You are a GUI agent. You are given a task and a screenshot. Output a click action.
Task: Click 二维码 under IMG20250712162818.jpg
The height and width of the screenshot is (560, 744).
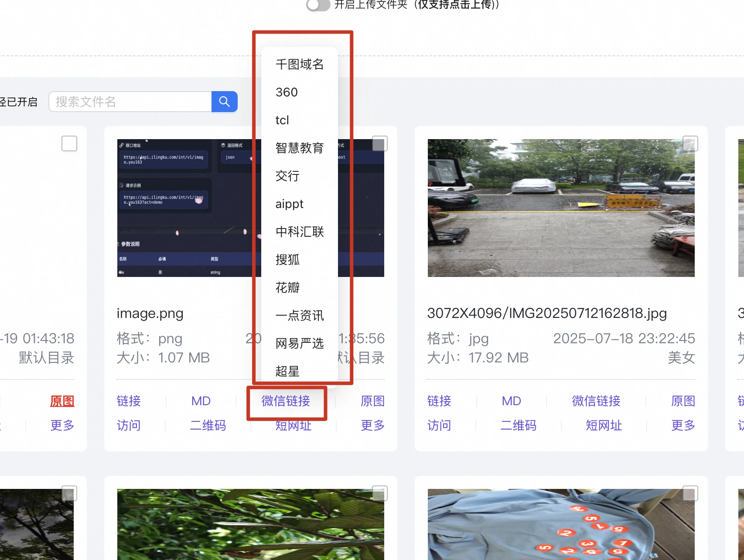[x=519, y=425]
